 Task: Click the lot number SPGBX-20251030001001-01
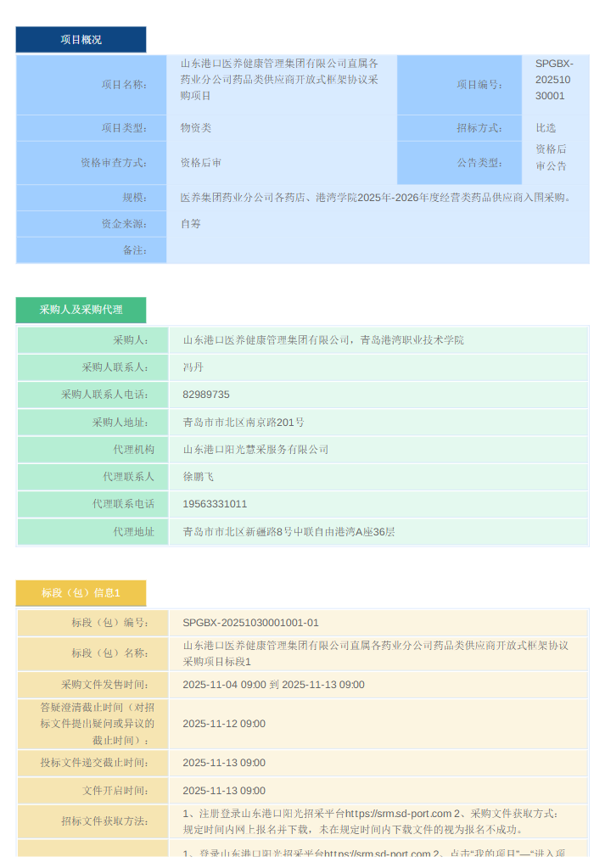point(250,623)
